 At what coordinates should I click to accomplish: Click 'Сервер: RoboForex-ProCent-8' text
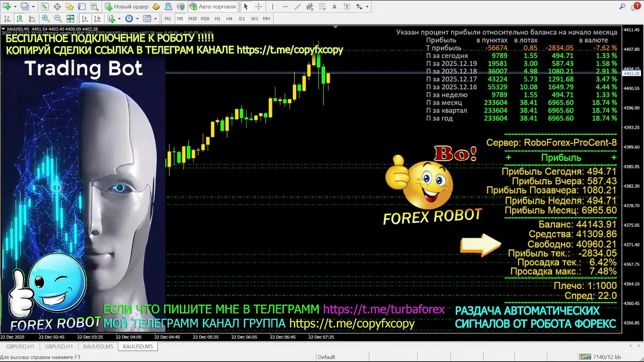[x=551, y=143]
